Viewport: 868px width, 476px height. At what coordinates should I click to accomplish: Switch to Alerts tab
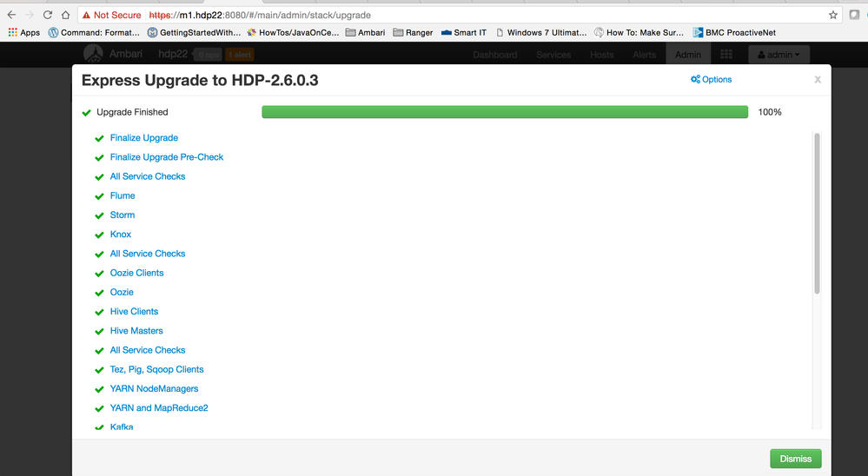644,54
